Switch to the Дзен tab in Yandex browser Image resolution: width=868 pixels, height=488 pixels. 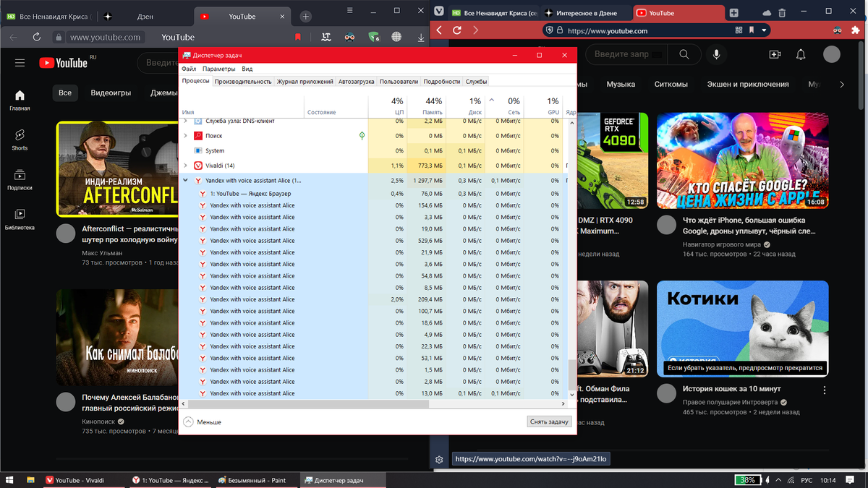[x=145, y=16]
